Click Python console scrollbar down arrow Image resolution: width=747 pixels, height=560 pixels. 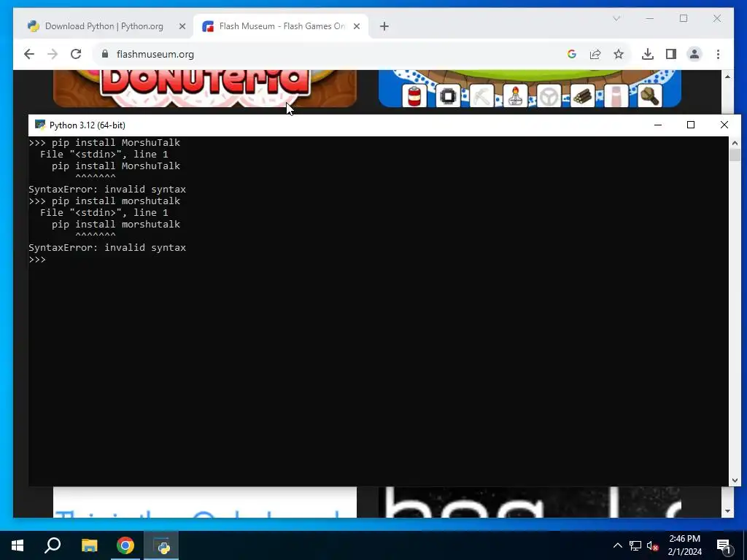735,481
